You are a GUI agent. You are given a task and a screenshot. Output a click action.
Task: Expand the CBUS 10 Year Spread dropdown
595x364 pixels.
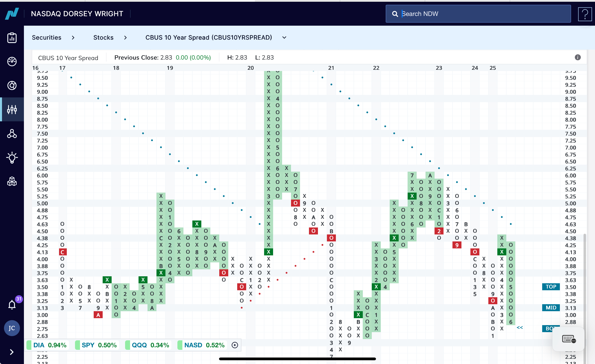(x=284, y=38)
